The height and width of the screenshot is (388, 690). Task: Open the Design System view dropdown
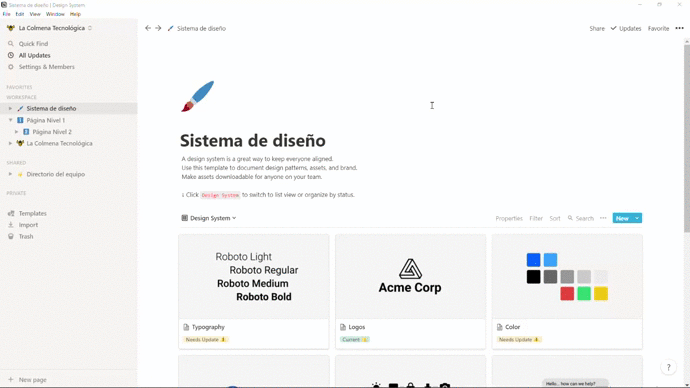click(x=209, y=218)
